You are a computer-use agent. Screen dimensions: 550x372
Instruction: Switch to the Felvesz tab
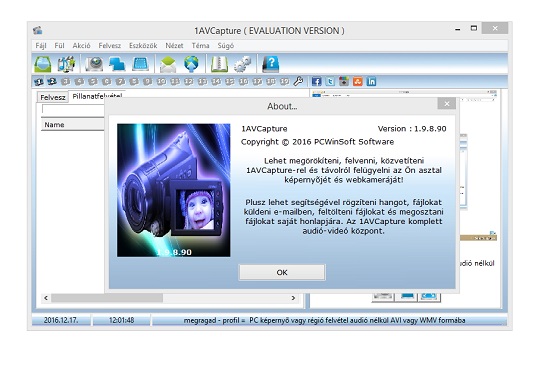tap(53, 97)
